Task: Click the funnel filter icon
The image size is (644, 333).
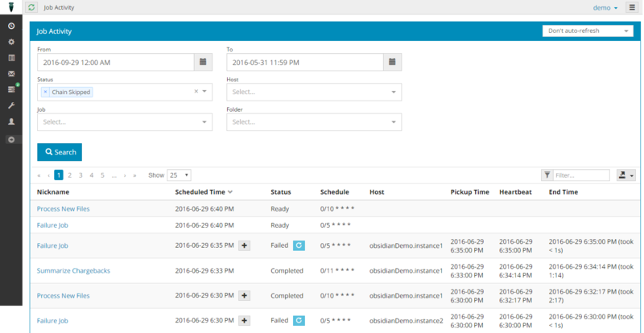Action: 547,175
